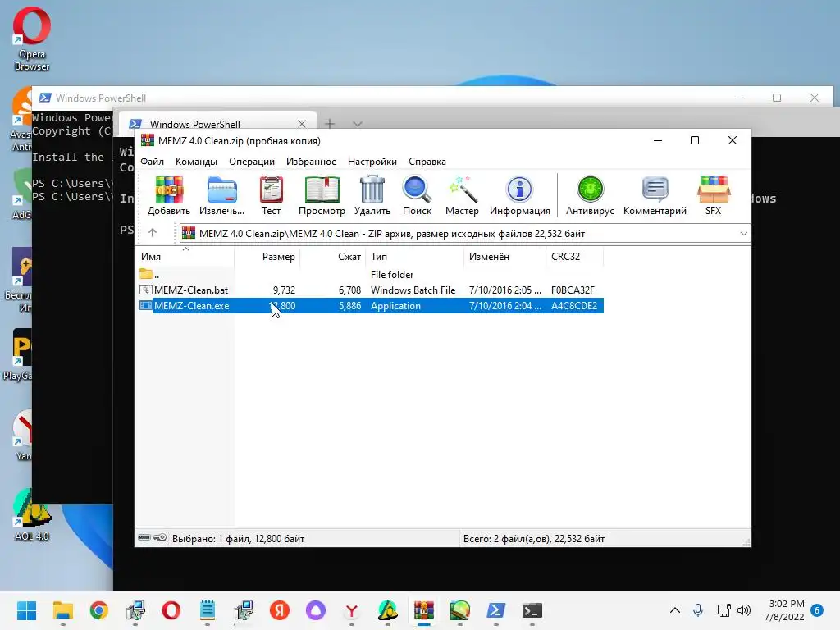Open the Настройки menu
This screenshot has width=840, height=630.
(372, 162)
